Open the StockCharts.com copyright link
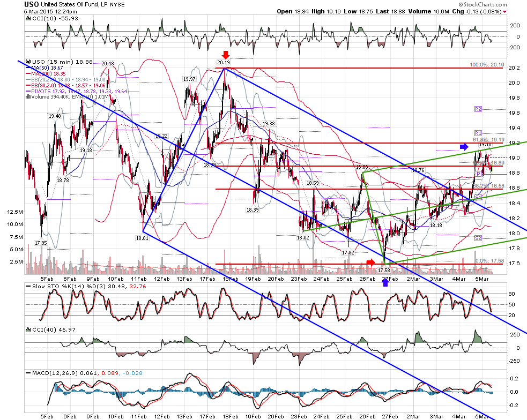Image resolution: width=527 pixels, height=420 pixels. 483,4
